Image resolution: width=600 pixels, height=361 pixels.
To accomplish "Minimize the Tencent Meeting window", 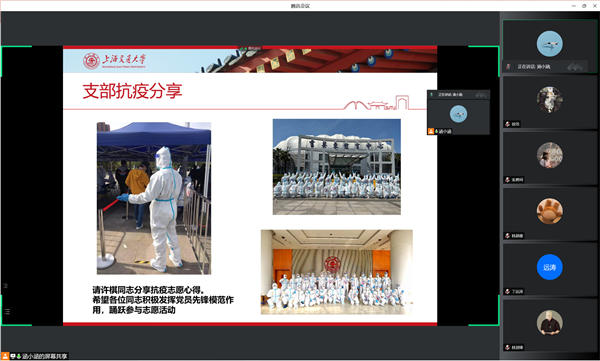I will click(573, 6).
